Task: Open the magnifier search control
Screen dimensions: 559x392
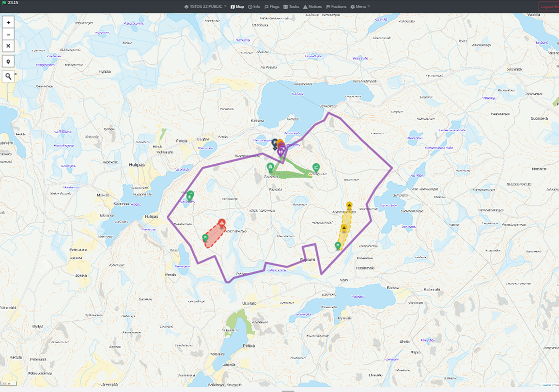Action: point(9,77)
